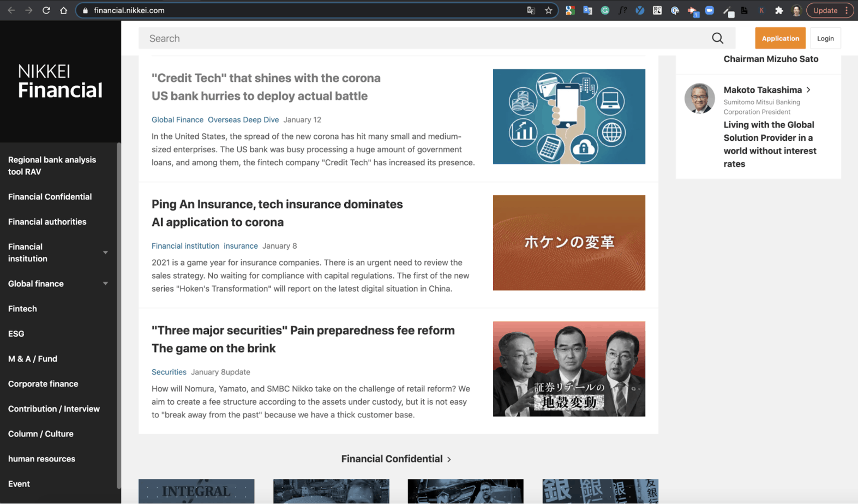Open the "Credit Tech" article headline
This screenshot has height=504, width=858.
(266, 87)
